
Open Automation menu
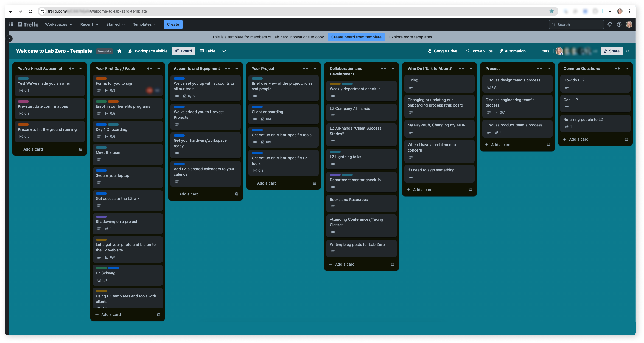click(513, 51)
